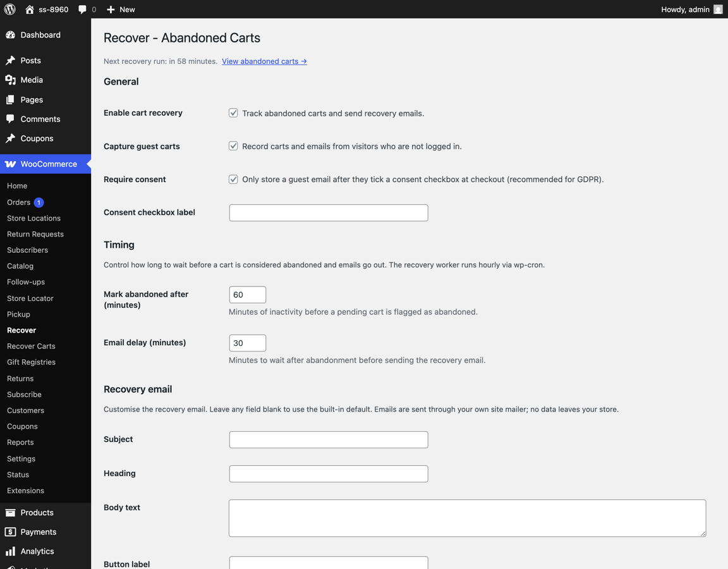This screenshot has height=569, width=728.
Task: Click the Pages icon in sidebar
Action: point(10,99)
